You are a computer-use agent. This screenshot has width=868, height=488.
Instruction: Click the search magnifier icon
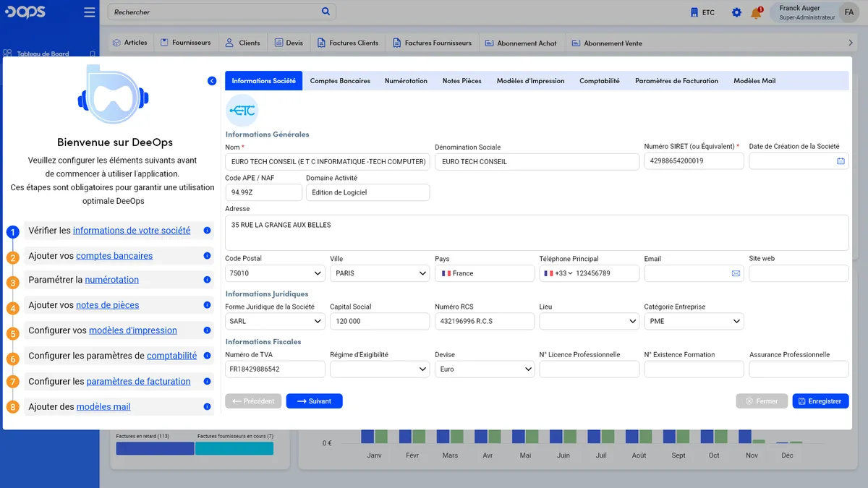[x=325, y=12]
